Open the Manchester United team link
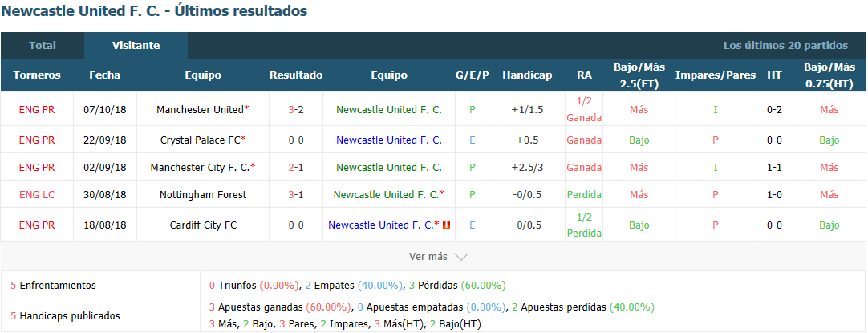The width and height of the screenshot is (868, 333). tap(201, 110)
